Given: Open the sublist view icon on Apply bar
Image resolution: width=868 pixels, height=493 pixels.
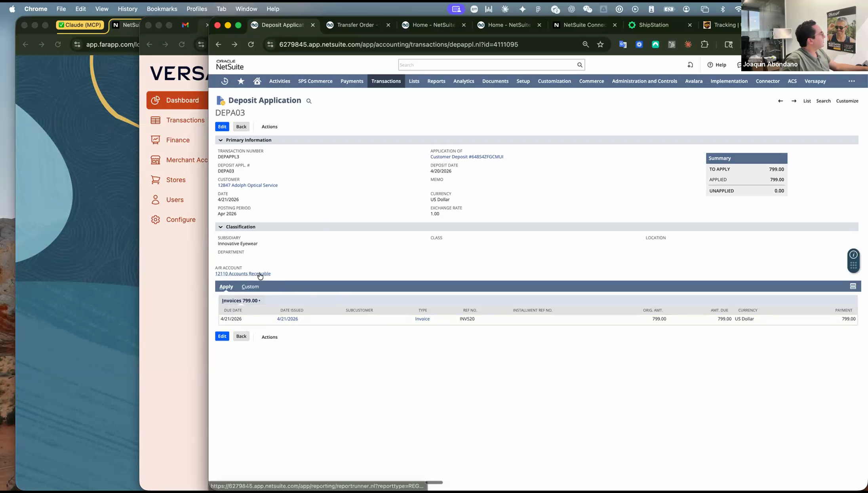Looking at the screenshot, I should coord(853,286).
